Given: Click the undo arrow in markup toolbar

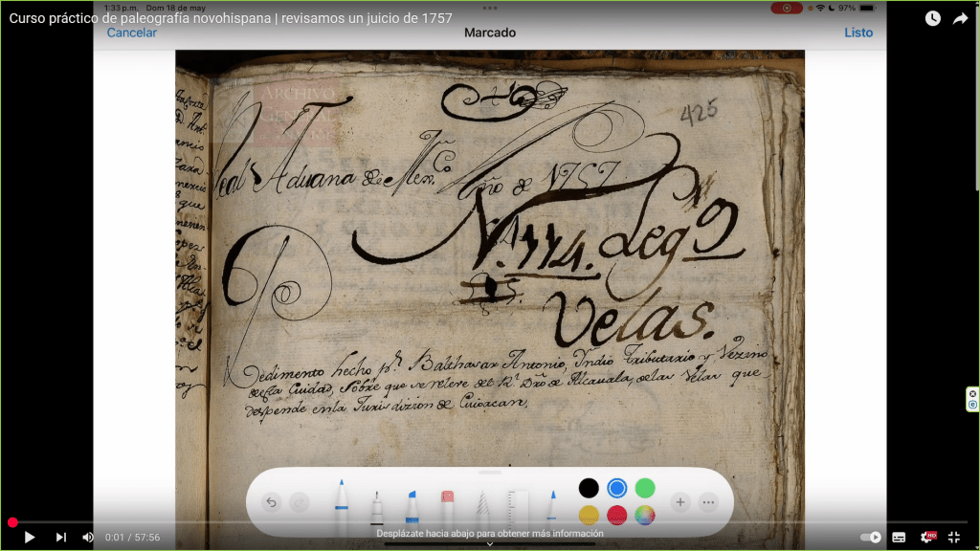Looking at the screenshot, I should click(x=271, y=502).
